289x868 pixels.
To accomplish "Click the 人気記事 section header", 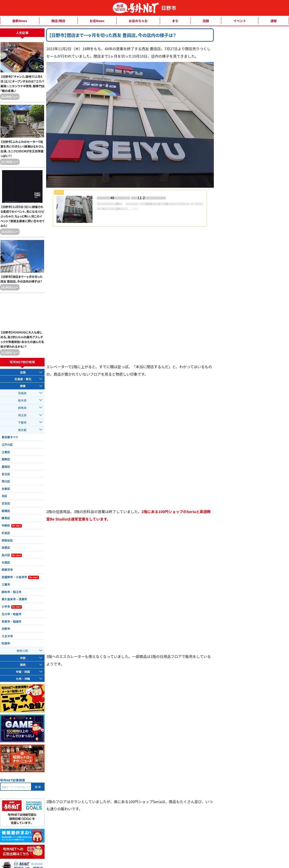I will (x=22, y=33).
